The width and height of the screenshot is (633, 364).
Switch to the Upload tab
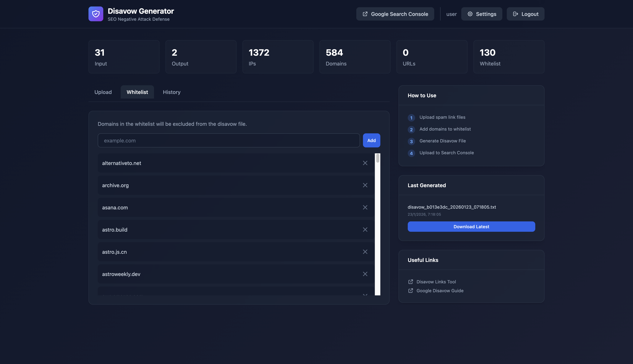click(103, 92)
